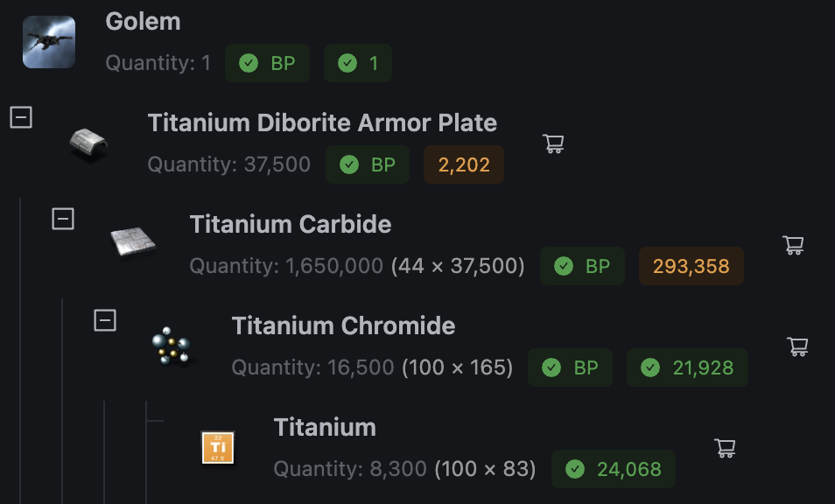Add Titanium Carbide to shopping cart

click(x=793, y=245)
